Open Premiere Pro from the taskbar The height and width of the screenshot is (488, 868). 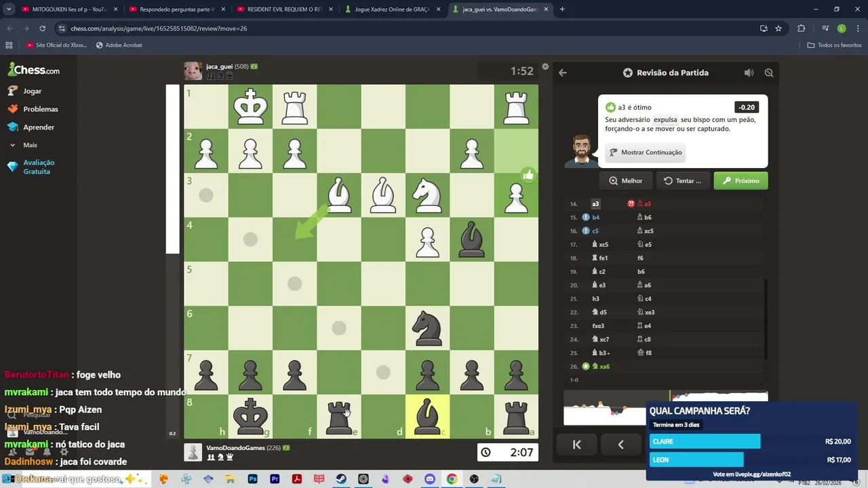tap(275, 479)
